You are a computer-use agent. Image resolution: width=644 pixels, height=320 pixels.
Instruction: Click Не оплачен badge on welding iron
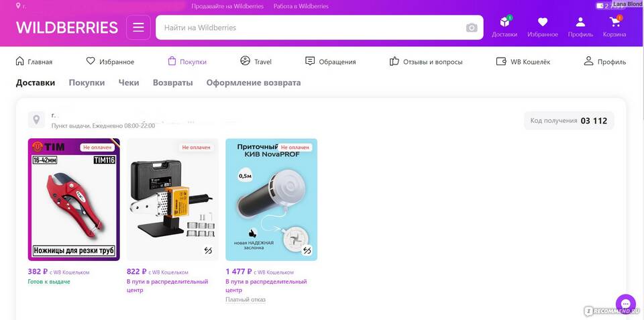click(197, 147)
